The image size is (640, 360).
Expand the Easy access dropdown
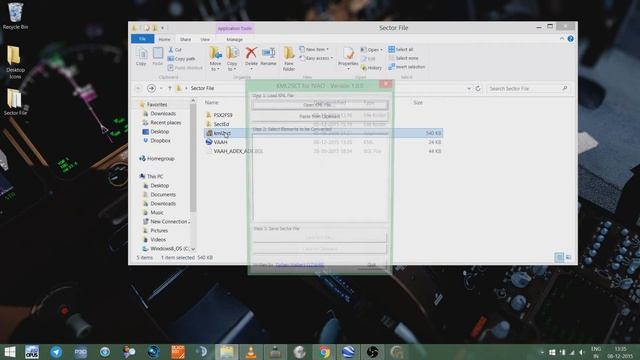click(x=316, y=58)
